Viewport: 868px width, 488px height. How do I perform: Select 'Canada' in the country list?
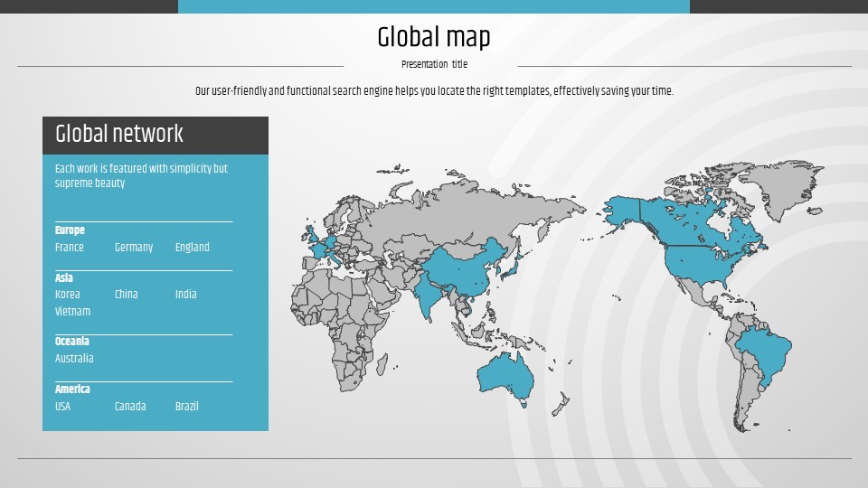(130, 407)
